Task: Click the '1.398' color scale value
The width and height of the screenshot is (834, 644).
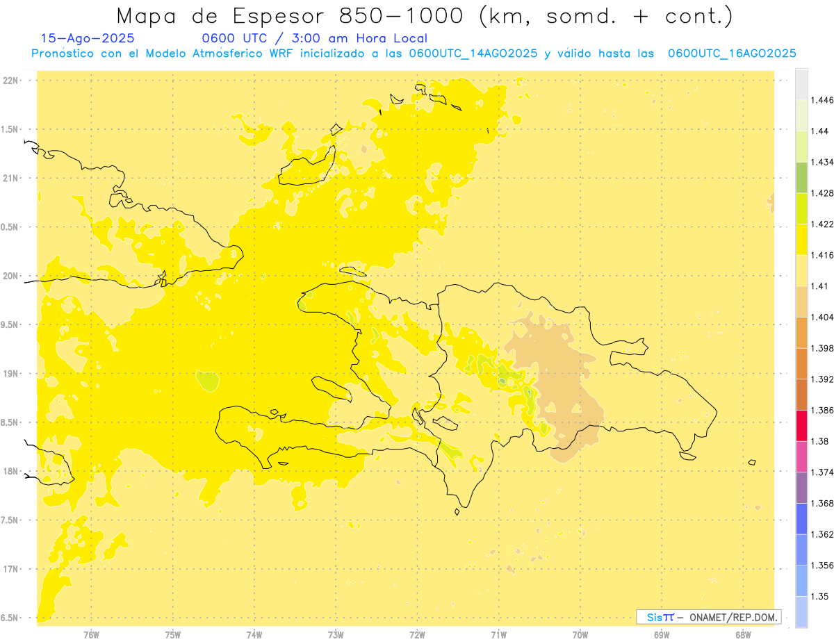Action: click(823, 348)
